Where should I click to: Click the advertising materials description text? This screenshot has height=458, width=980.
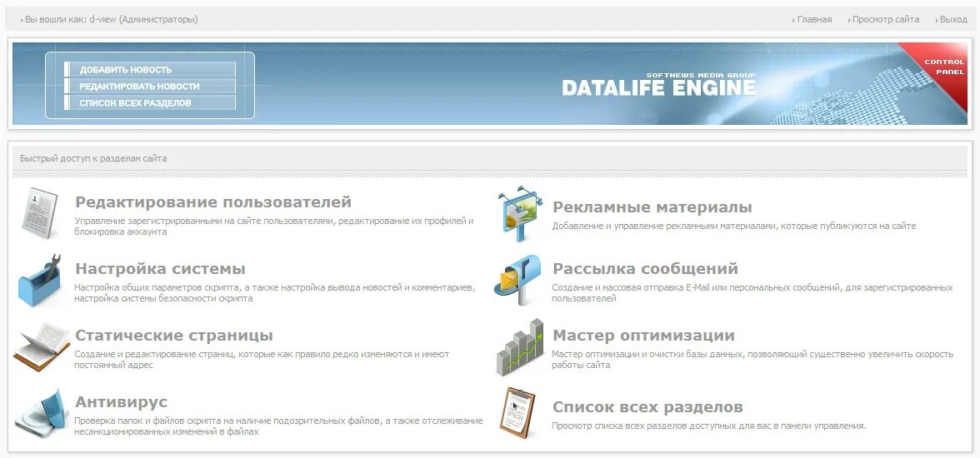[734, 227]
